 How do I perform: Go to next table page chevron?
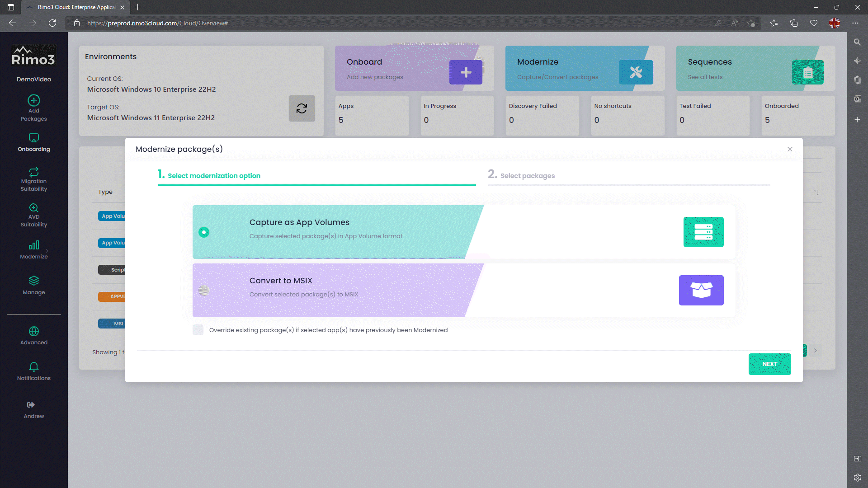click(815, 351)
